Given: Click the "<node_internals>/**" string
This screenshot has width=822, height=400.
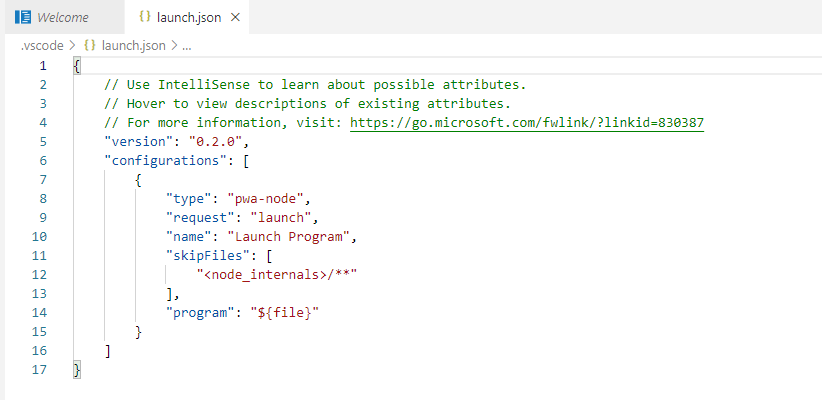Looking at the screenshot, I should click(277, 275).
